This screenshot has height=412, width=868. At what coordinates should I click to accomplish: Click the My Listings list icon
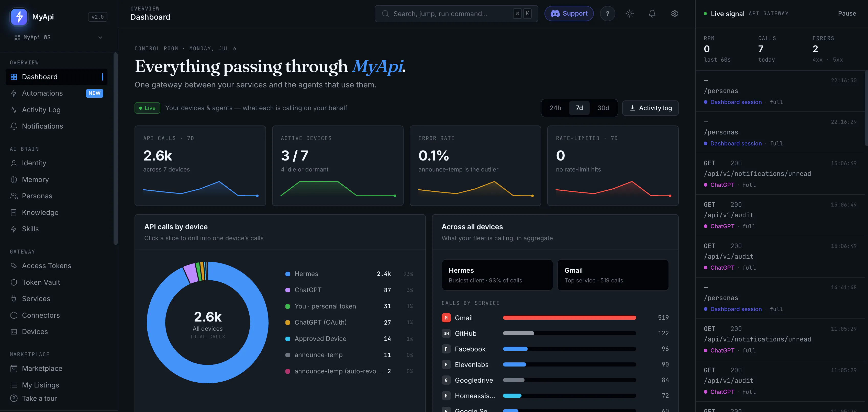pos(14,385)
